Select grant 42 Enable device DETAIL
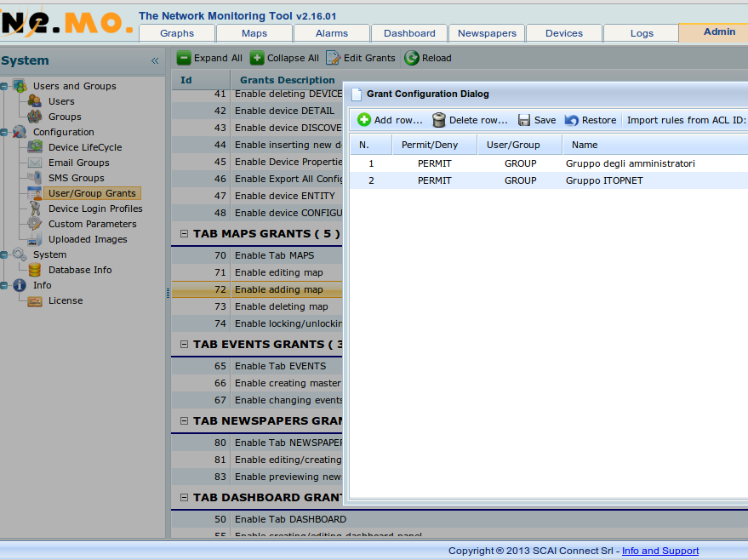Viewport: 748px width, 560px height. (x=257, y=111)
